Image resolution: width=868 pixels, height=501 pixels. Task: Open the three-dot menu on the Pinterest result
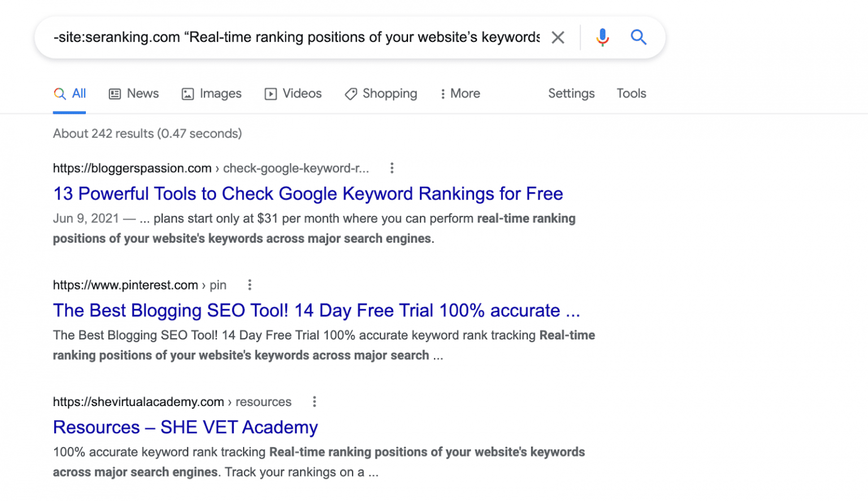pyautogui.click(x=250, y=284)
